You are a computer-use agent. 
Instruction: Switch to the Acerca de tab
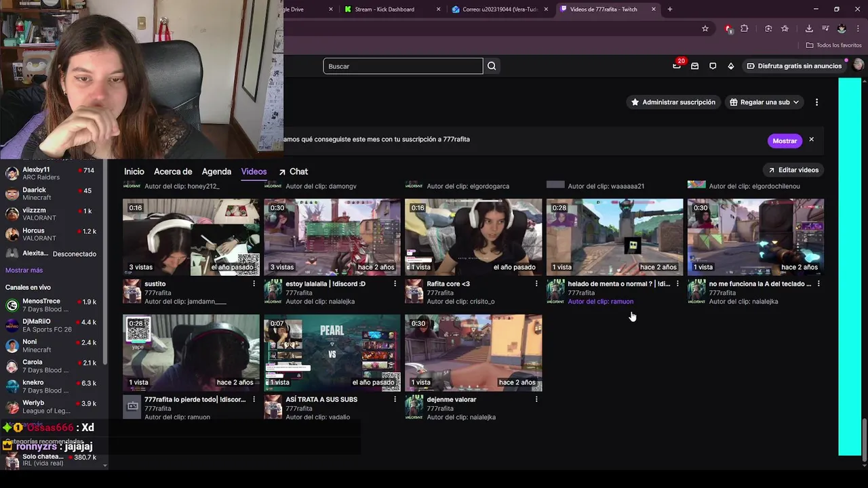click(x=173, y=171)
